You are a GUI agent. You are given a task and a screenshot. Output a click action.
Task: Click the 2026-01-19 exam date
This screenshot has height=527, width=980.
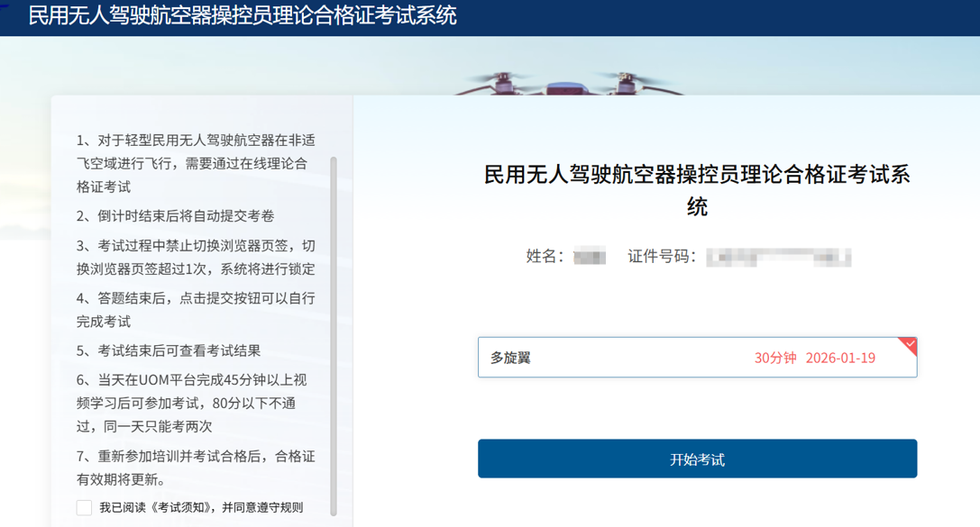click(840, 358)
